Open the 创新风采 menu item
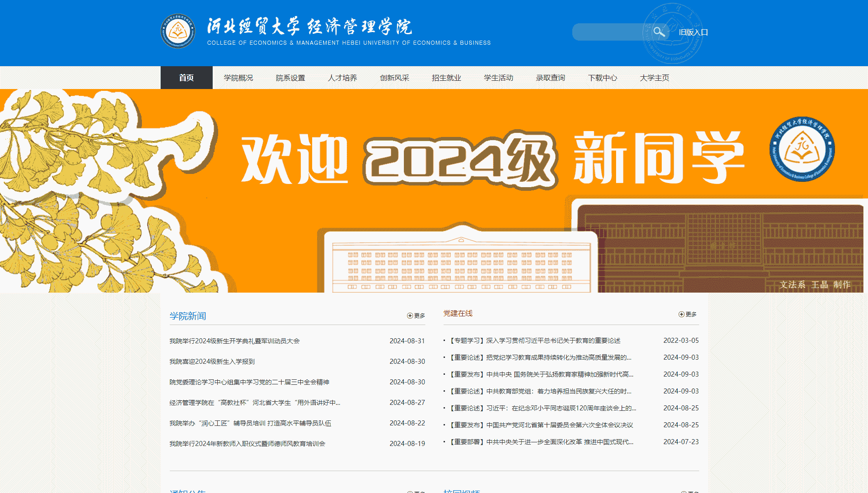 pos(394,78)
